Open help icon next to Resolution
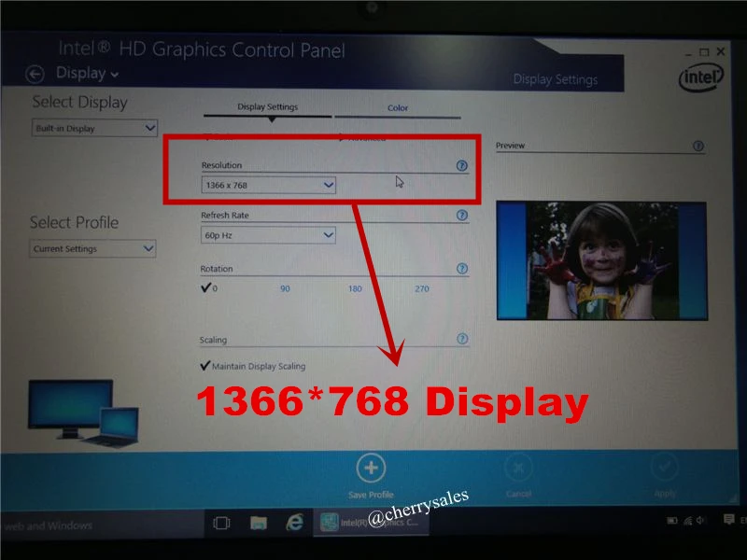Image resolution: width=747 pixels, height=560 pixels. coord(461,165)
